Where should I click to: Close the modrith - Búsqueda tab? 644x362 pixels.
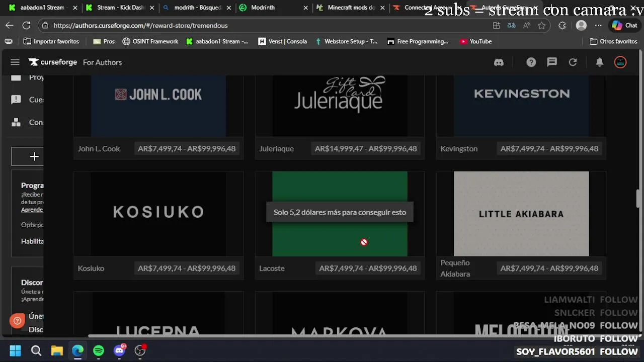(229, 8)
